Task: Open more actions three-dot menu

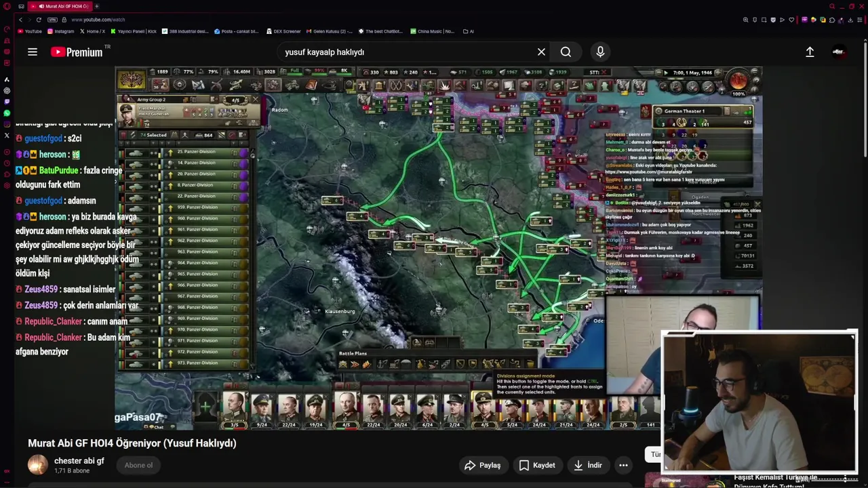Action: click(623, 465)
